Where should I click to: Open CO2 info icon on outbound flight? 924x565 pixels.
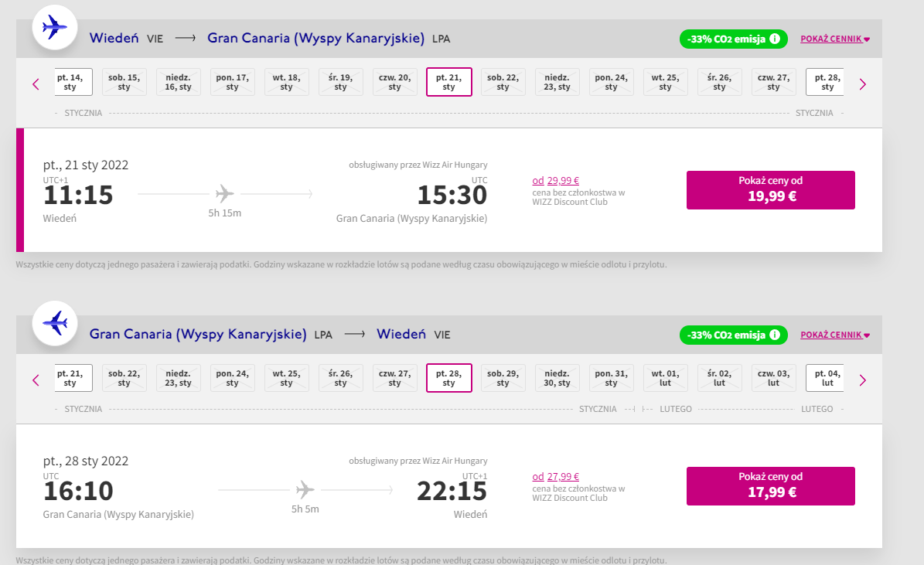(x=775, y=39)
